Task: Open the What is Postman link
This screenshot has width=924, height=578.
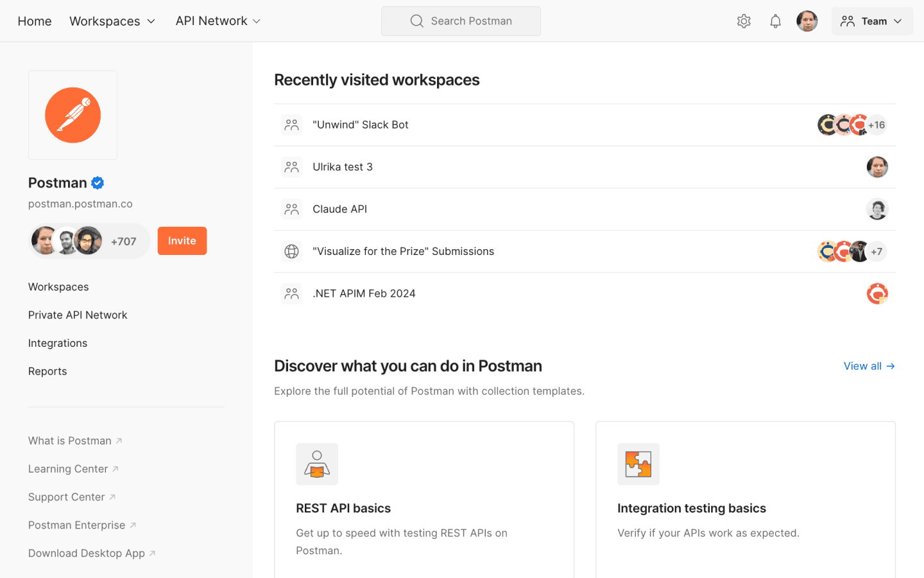Action: pyautogui.click(x=75, y=441)
